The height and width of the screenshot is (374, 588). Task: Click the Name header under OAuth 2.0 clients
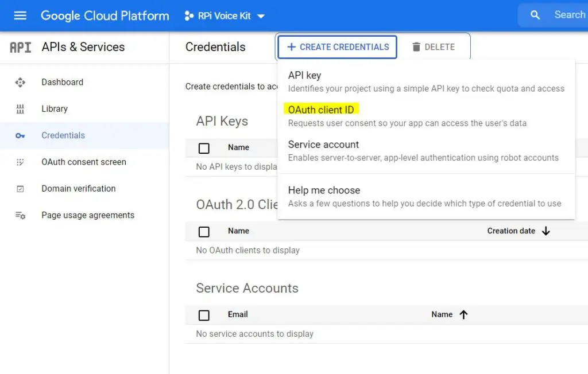point(238,231)
